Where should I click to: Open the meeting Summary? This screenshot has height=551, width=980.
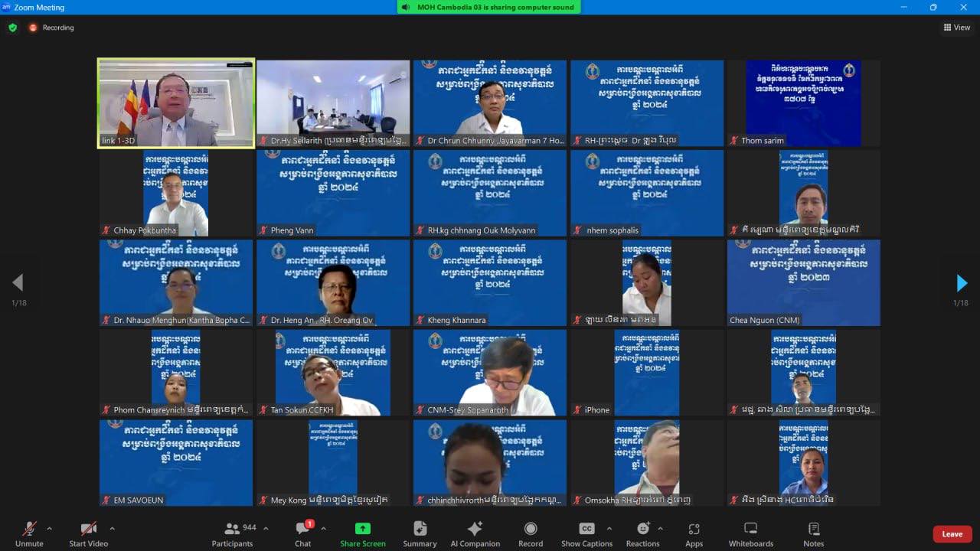click(420, 533)
